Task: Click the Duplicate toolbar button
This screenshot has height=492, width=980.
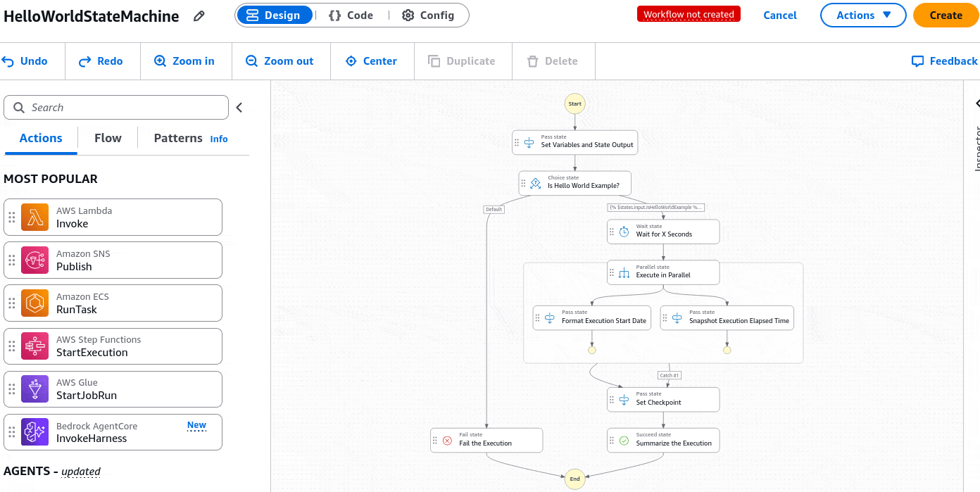Action: [462, 61]
